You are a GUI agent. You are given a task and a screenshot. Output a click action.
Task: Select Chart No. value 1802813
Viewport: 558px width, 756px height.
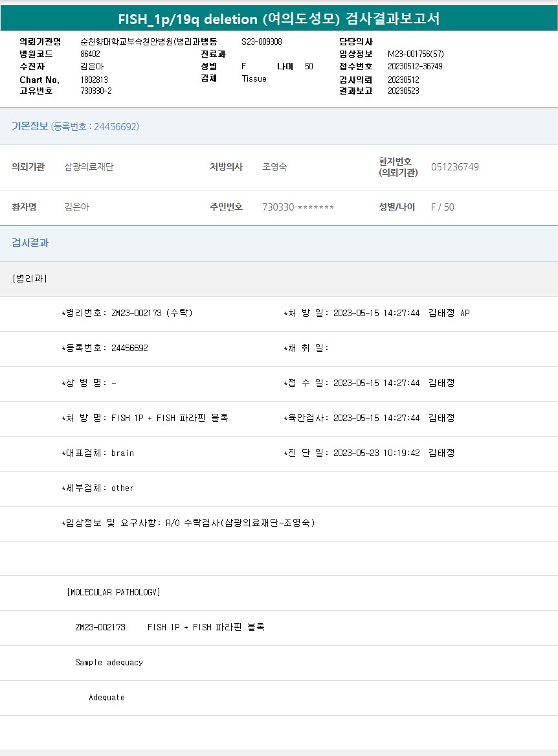(x=94, y=79)
